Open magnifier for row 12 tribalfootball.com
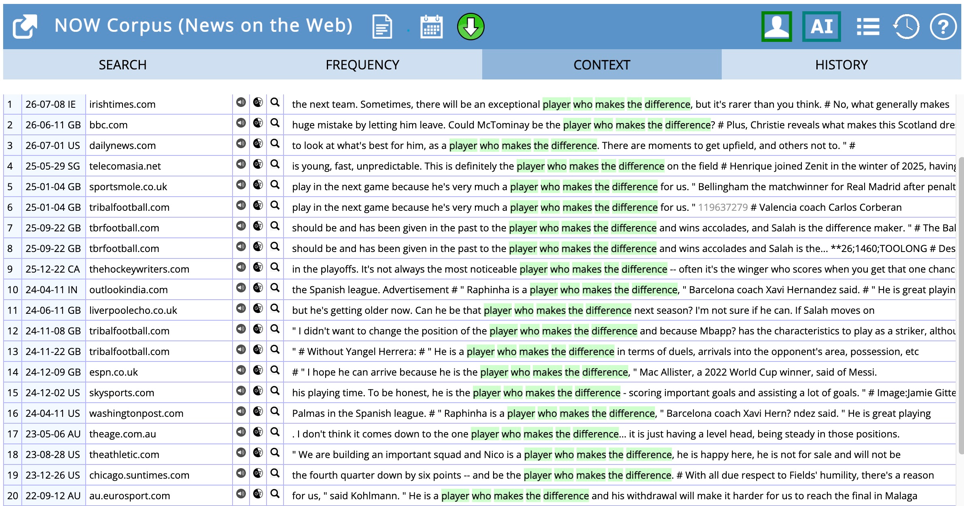 (275, 329)
